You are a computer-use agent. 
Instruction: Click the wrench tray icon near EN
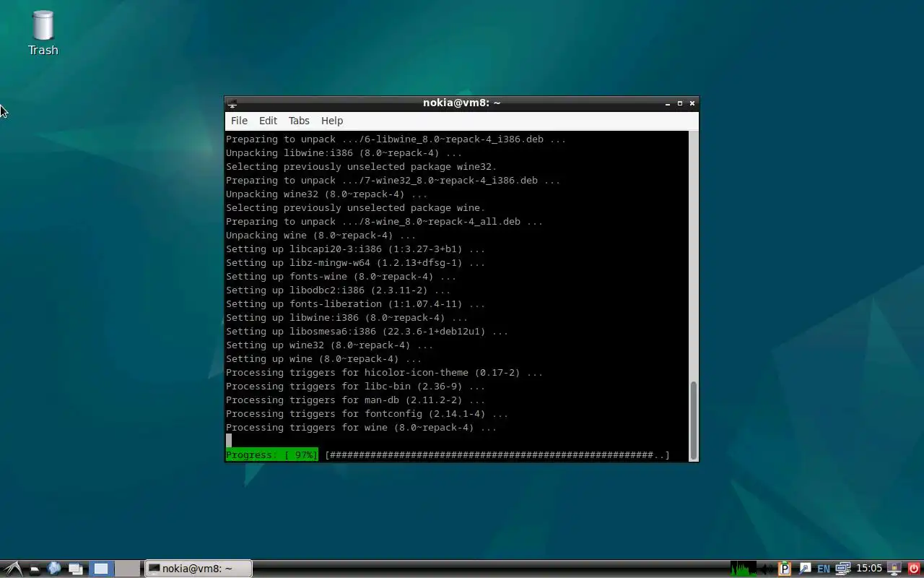pyautogui.click(x=805, y=569)
